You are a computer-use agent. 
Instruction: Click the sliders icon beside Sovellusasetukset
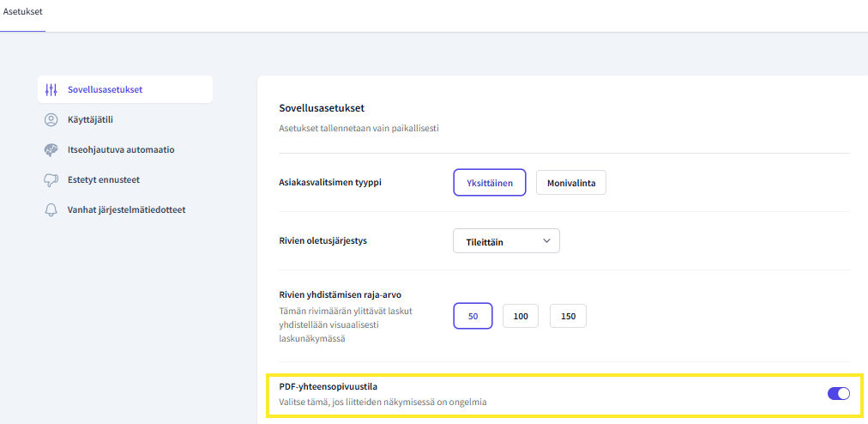pyautogui.click(x=51, y=89)
